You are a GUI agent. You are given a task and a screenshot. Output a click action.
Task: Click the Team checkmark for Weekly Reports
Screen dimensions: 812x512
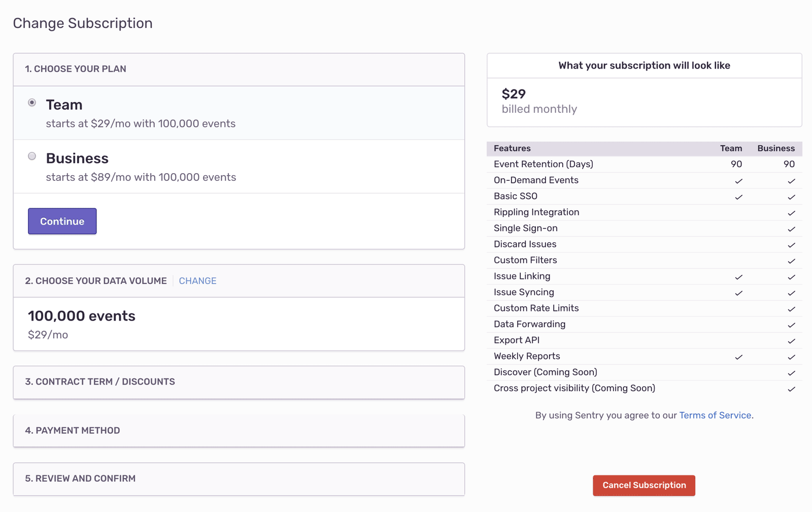[x=738, y=357]
